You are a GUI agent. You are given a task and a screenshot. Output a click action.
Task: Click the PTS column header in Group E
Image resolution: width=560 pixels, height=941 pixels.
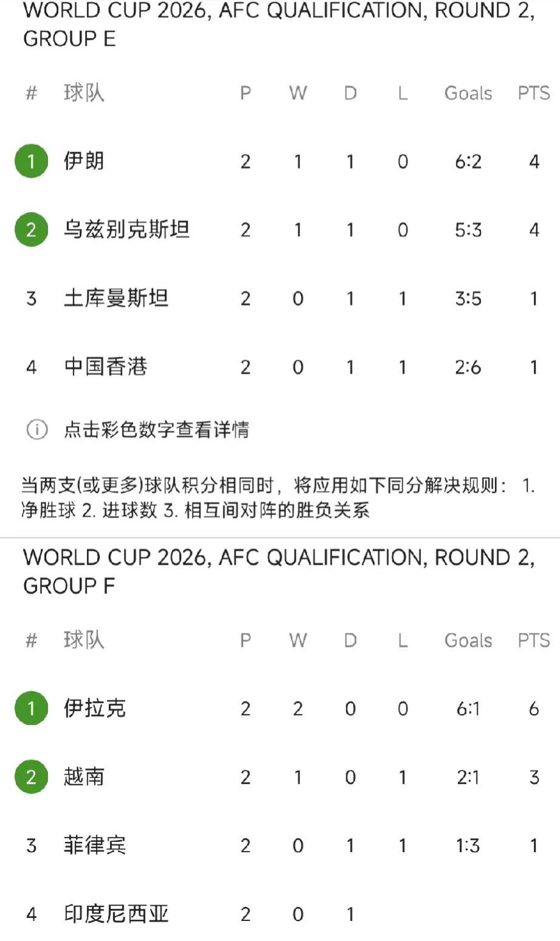534,93
